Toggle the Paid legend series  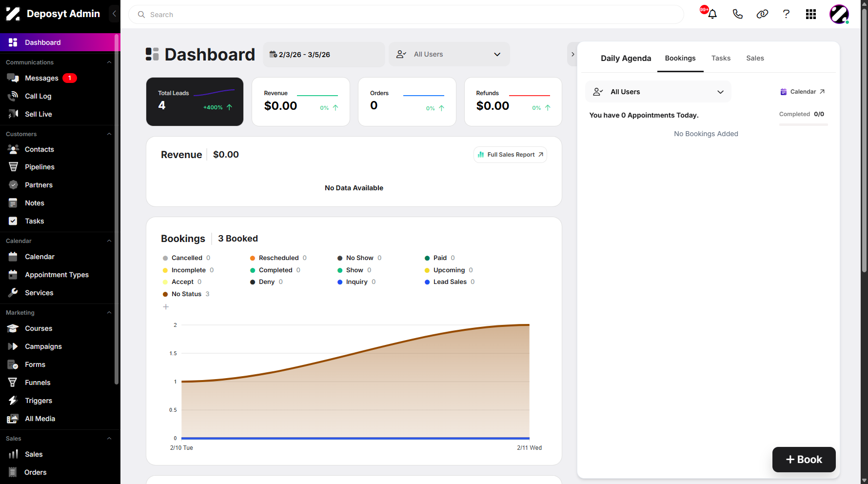(440, 258)
